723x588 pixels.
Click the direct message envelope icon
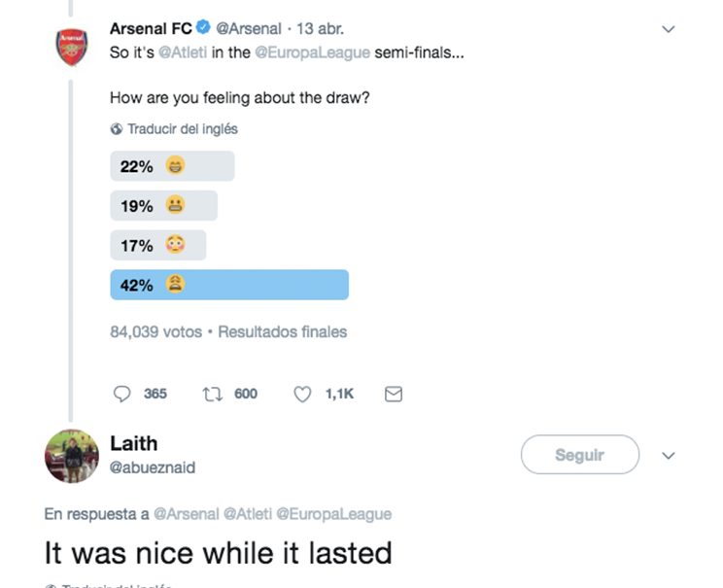pyautogui.click(x=394, y=394)
